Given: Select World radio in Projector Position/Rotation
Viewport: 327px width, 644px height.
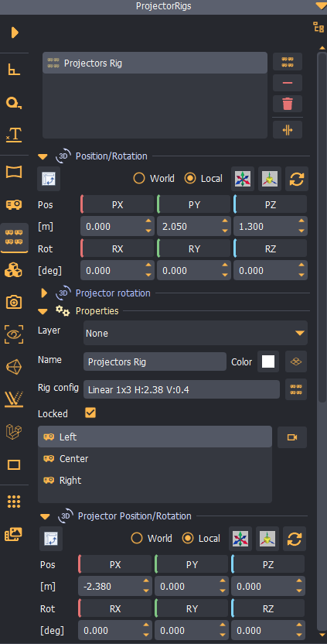Looking at the screenshot, I should point(137,538).
